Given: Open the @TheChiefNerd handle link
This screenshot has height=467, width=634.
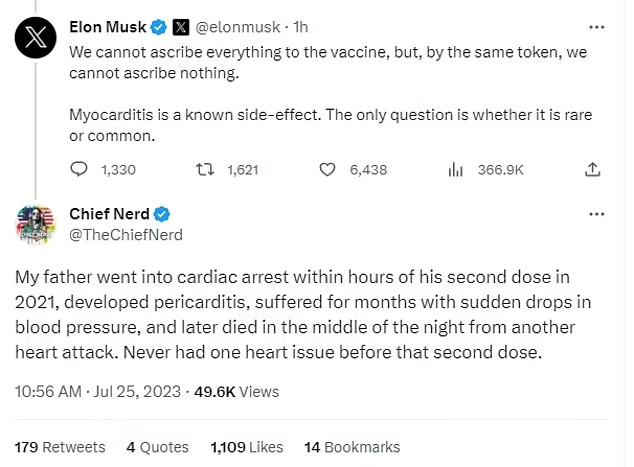Looking at the screenshot, I should [x=126, y=234].
